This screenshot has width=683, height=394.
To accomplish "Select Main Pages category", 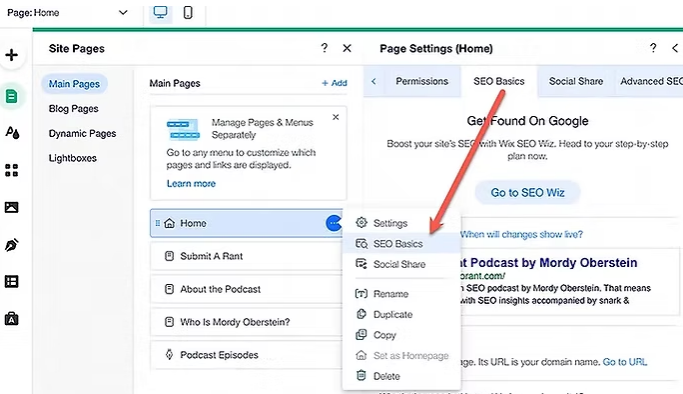I will coord(74,84).
